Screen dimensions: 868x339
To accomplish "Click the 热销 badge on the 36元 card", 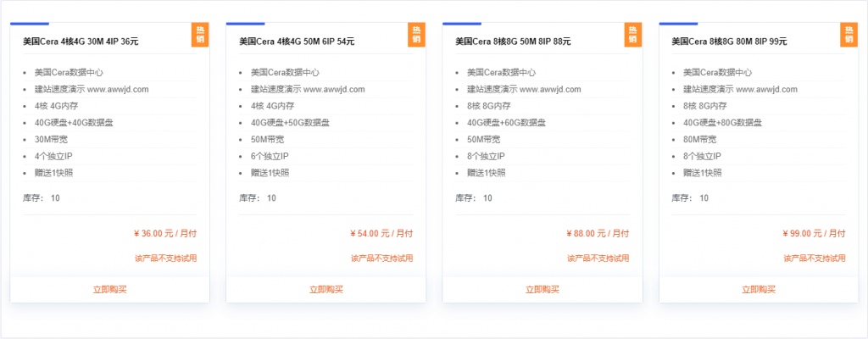I will click(x=200, y=35).
